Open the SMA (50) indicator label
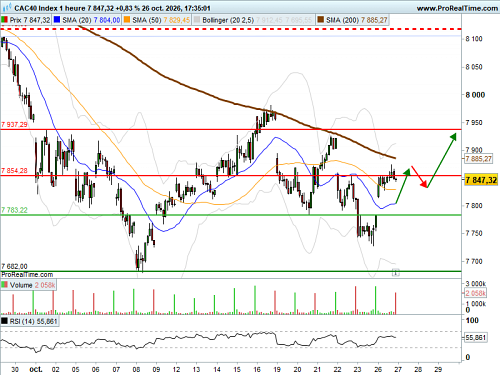Image resolution: width=500 pixels, height=375 pixels. pos(147,20)
